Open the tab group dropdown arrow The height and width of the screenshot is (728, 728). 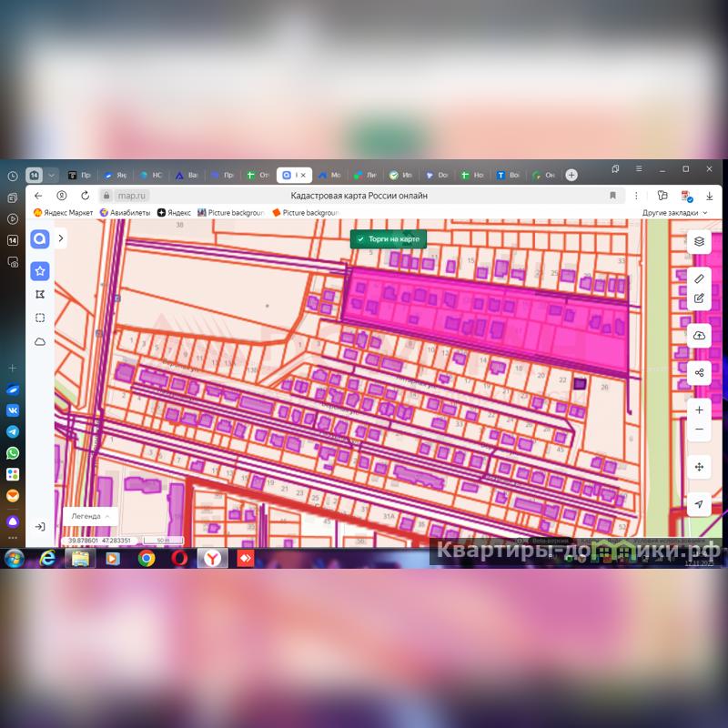(52, 175)
